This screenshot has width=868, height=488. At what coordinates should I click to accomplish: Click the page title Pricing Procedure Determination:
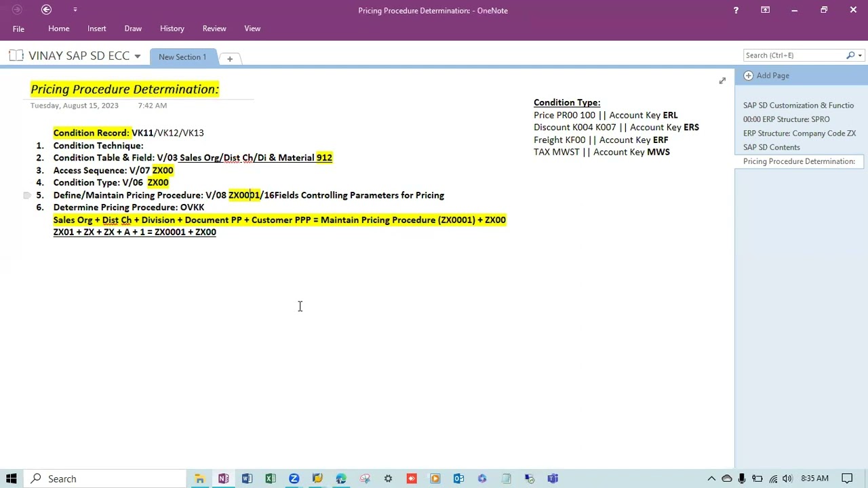pos(125,89)
